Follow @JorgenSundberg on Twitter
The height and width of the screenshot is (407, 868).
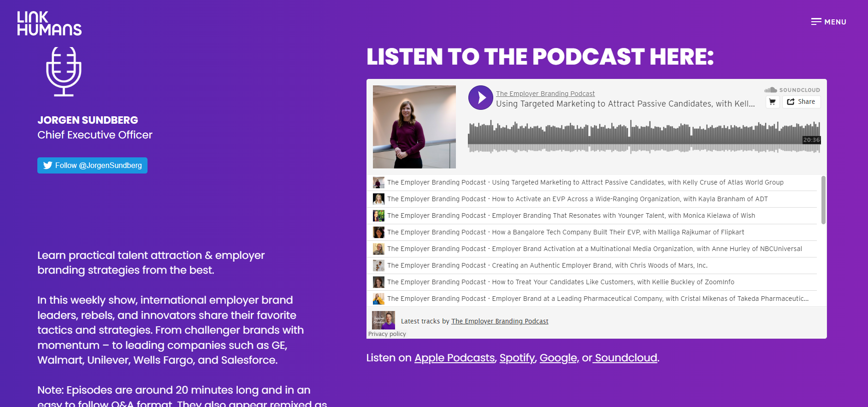pos(92,165)
